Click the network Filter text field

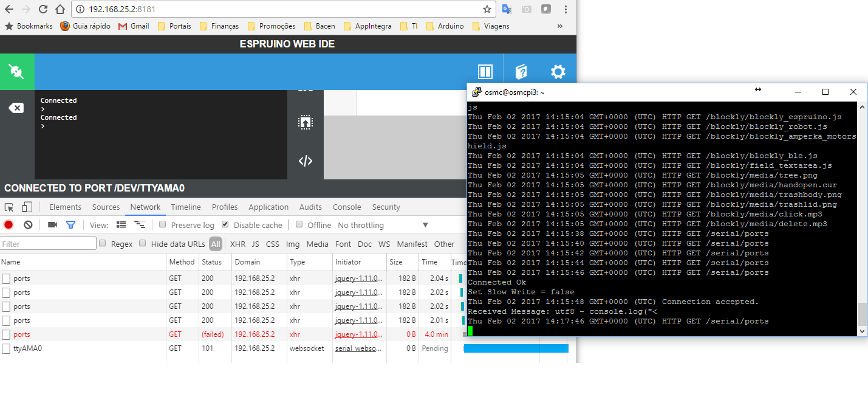[x=48, y=244]
